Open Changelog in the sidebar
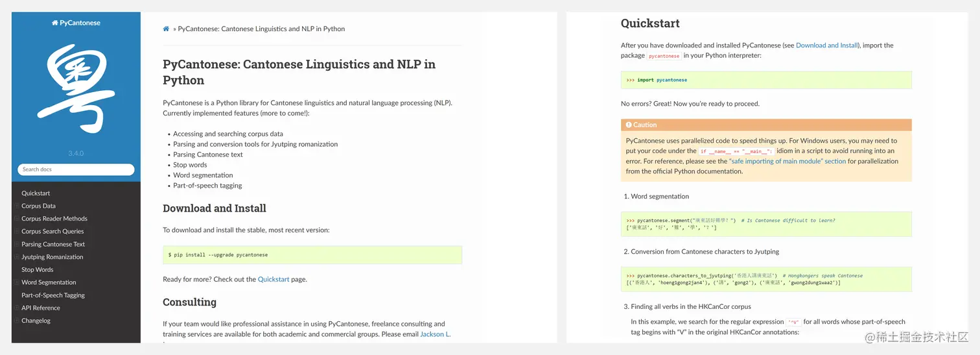The image size is (980, 355). [36, 321]
